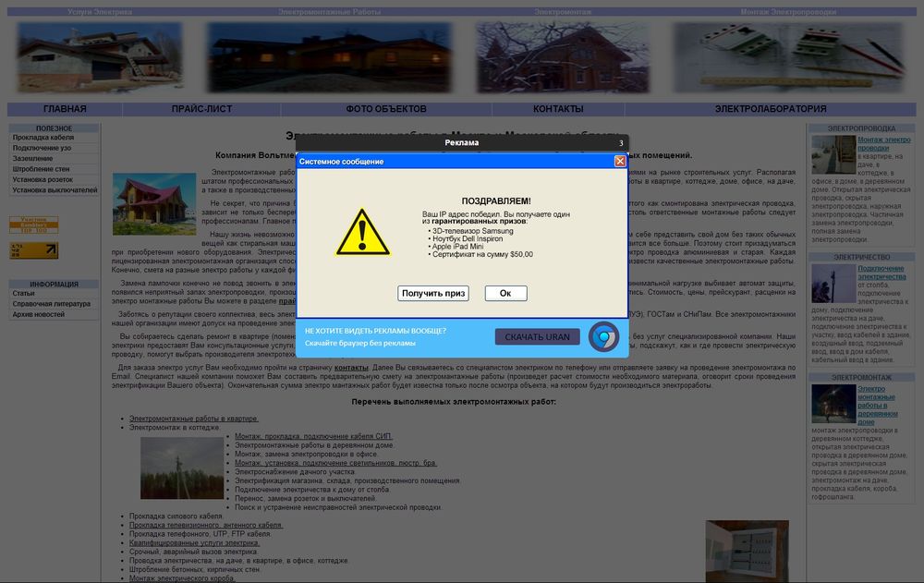The image size is (924, 583).
Task: Download the browser via СКАЧАТЬ URAN
Action: click(537, 336)
